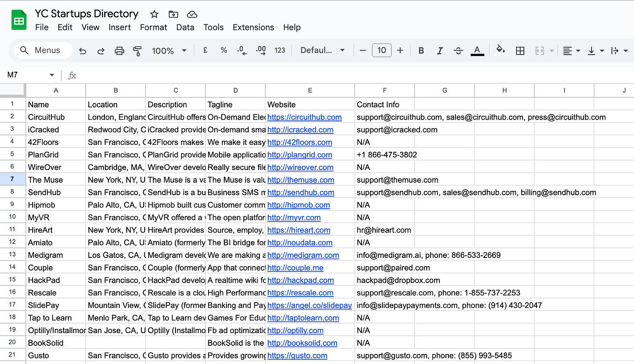Open the File menu

[x=42, y=27]
